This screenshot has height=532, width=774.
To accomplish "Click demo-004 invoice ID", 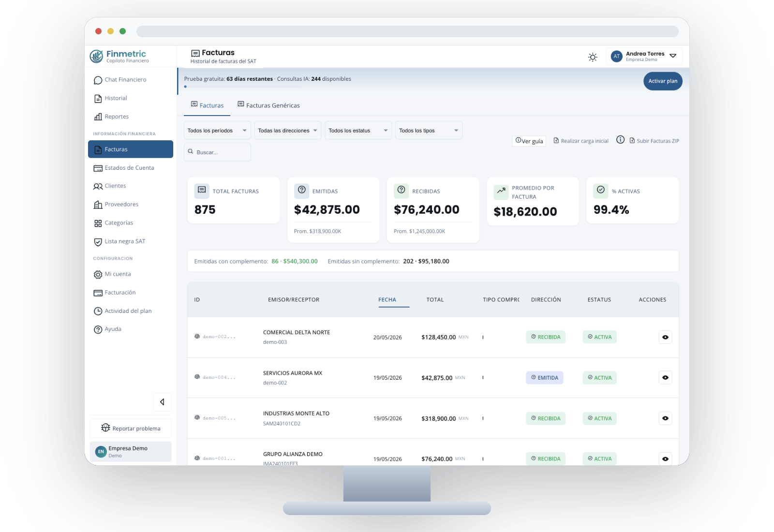I will coord(219,377).
